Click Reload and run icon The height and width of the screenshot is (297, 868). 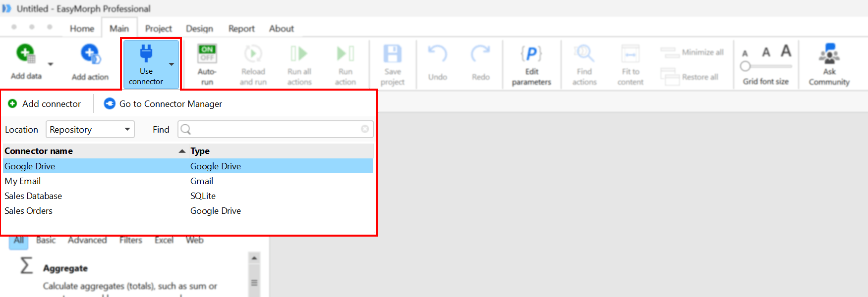coord(253,53)
